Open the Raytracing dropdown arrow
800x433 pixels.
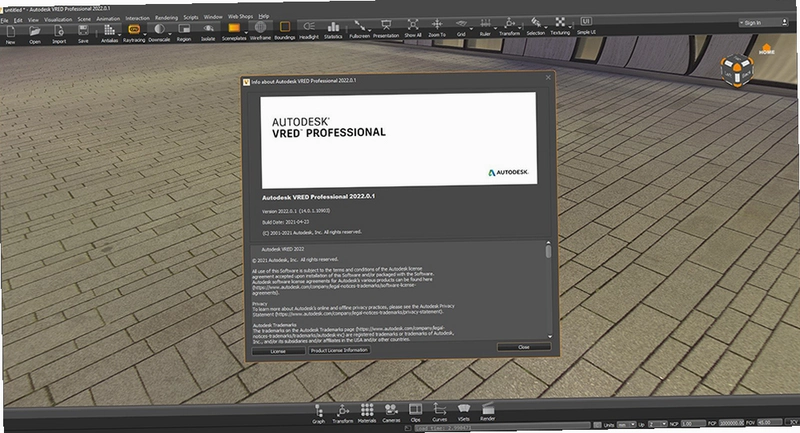pyautogui.click(x=145, y=34)
